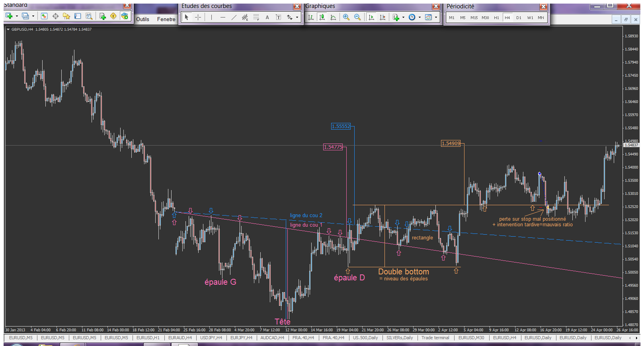This screenshot has width=644, height=346.
Task: Click the triangle beside GBPUSD,H4 chart title
Action: (x=8, y=29)
